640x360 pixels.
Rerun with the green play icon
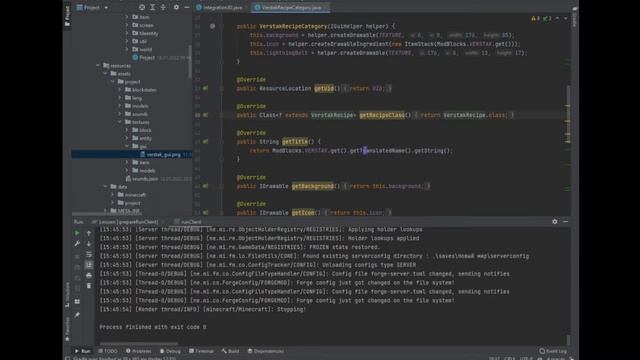77,233
